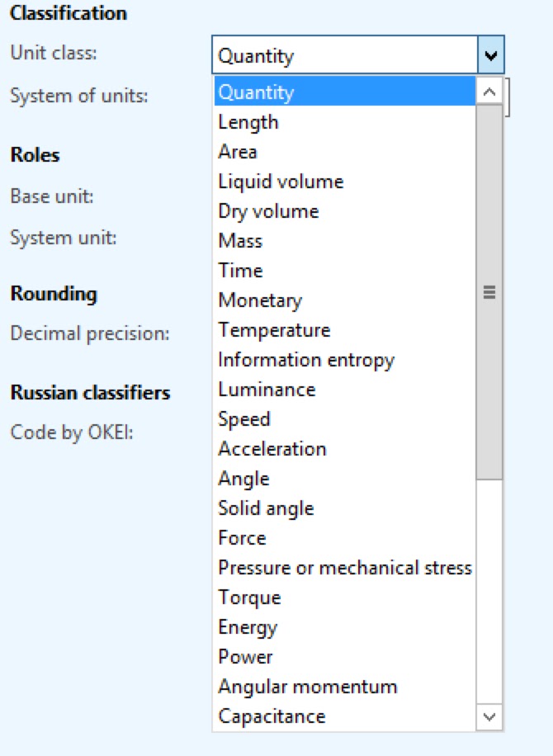553x756 pixels.
Task: Select Angular momentum from the list
Action: (307, 687)
